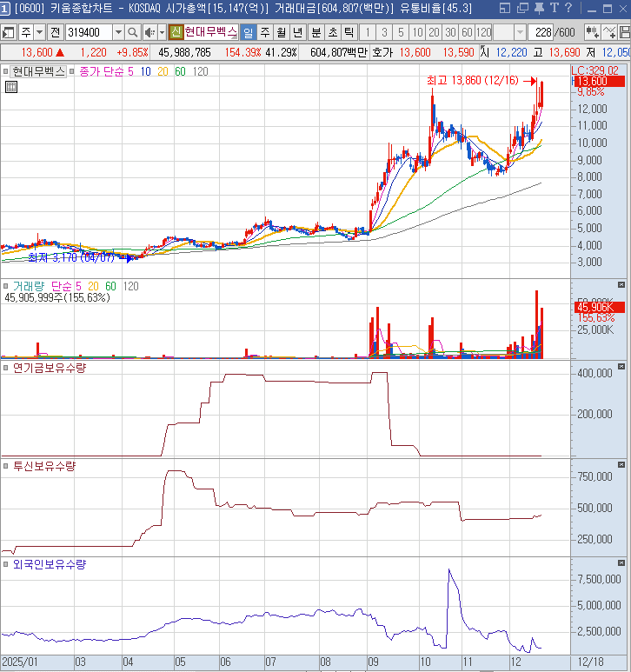
Task: Close the 연기금보유수량 indicator panel
Action: click(x=621, y=368)
